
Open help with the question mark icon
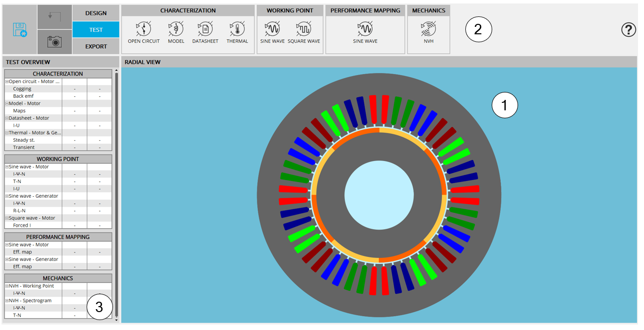(629, 30)
